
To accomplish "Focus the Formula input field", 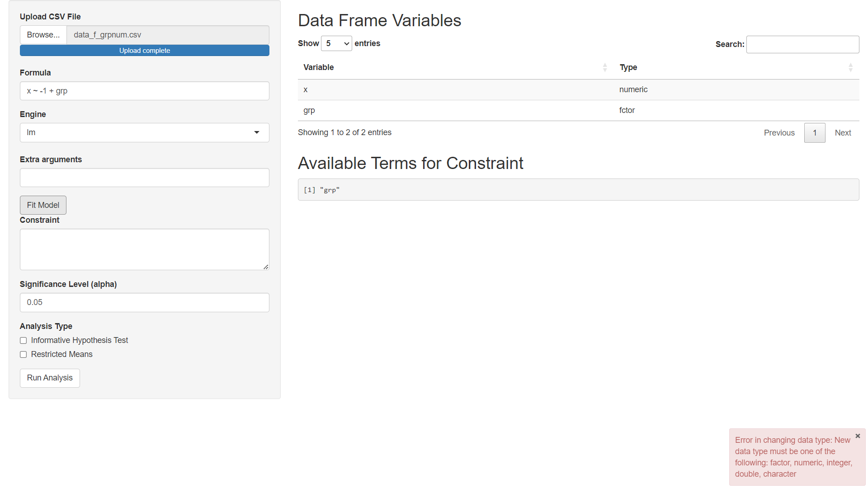I will coord(145,91).
